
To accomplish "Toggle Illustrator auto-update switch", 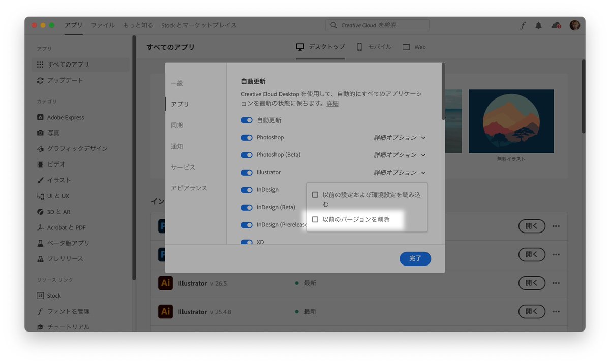I will click(x=247, y=173).
